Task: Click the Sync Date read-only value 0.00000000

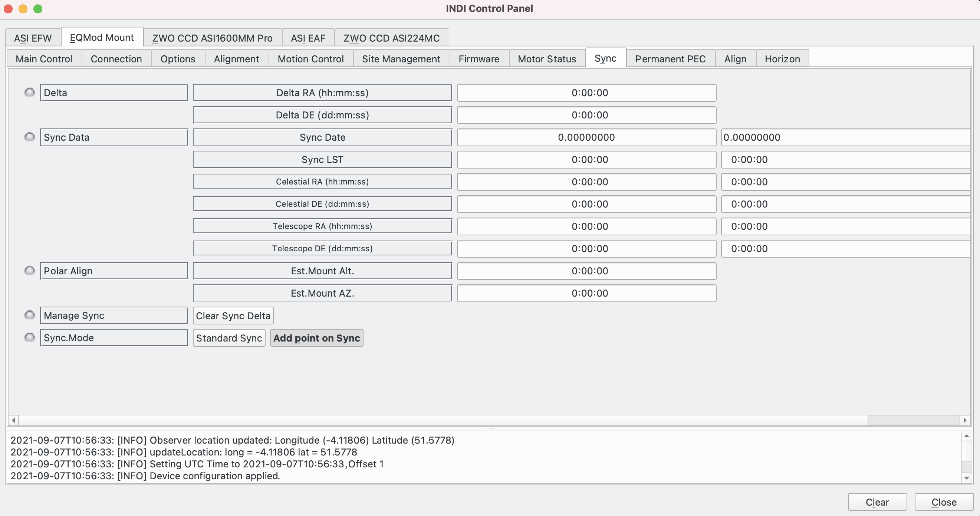Action: pyautogui.click(x=587, y=137)
